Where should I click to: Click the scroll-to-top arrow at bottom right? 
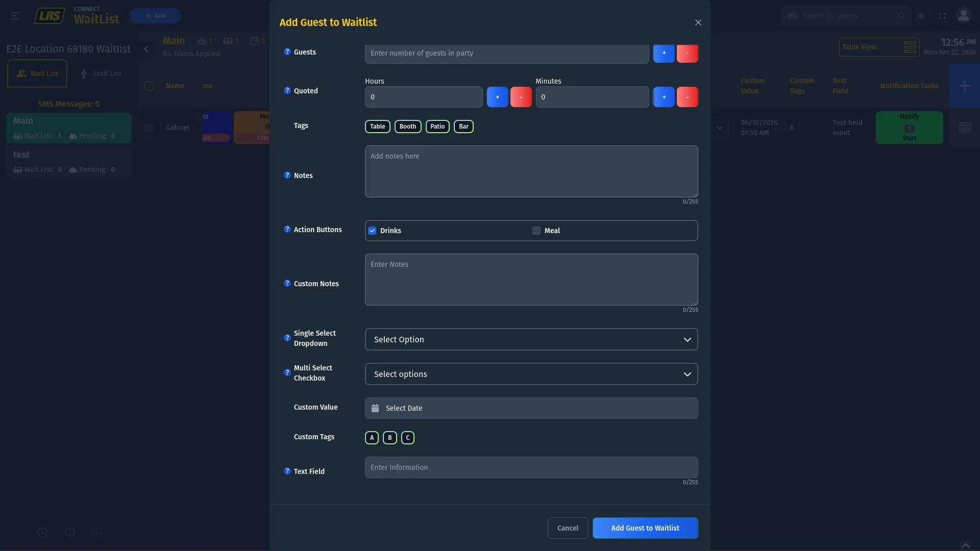click(965, 545)
